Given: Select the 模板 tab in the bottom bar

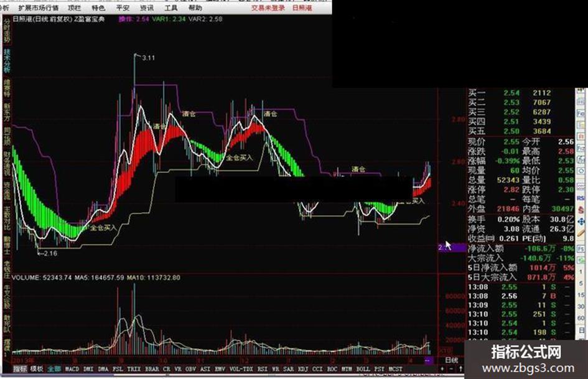Looking at the screenshot, I should (36, 369).
